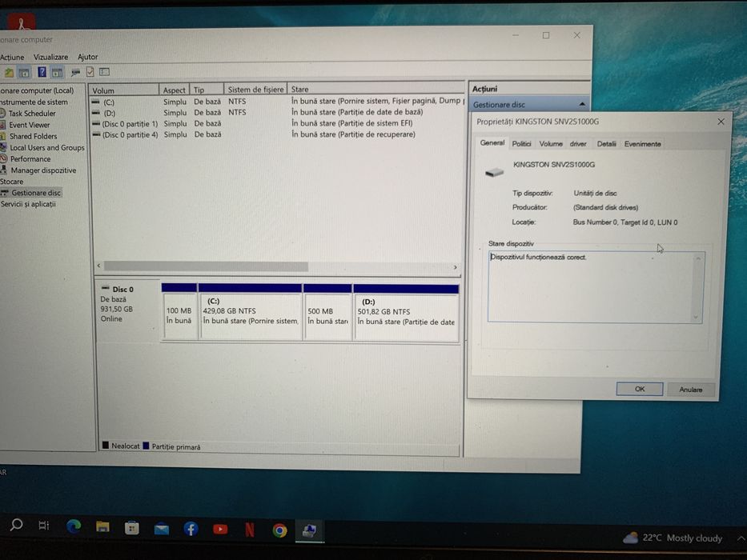Click the list settings toolbar icon
The width and height of the screenshot is (747, 560).
[x=104, y=72]
